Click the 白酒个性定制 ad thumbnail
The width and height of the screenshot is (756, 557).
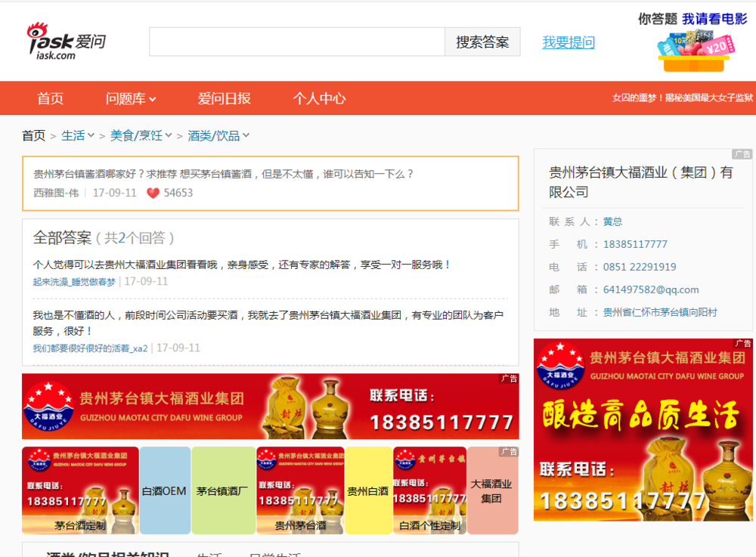[x=429, y=490]
